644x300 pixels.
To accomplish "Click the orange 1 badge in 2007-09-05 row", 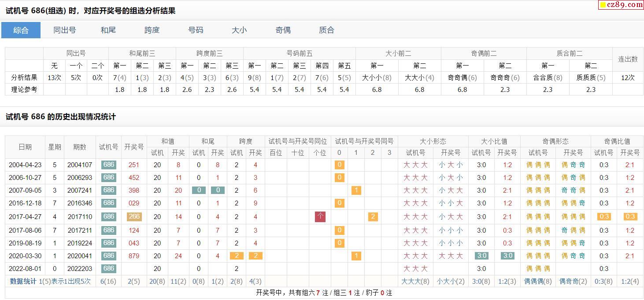I will click(356, 190).
